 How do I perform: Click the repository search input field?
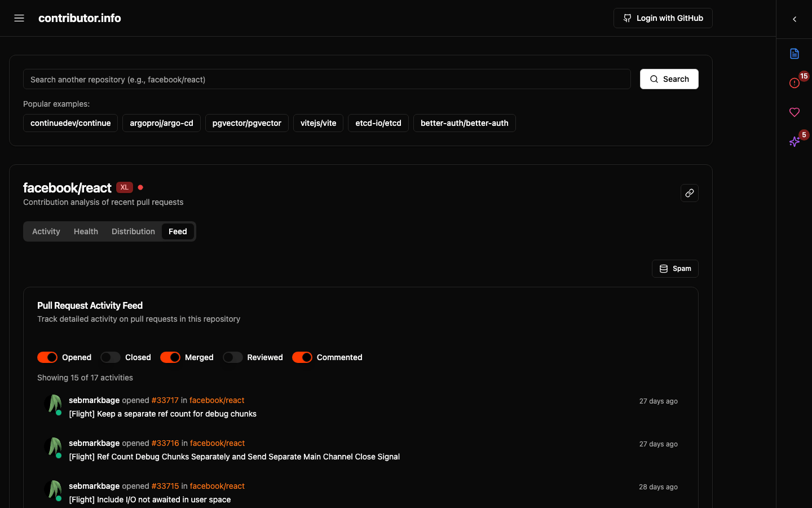(x=326, y=79)
